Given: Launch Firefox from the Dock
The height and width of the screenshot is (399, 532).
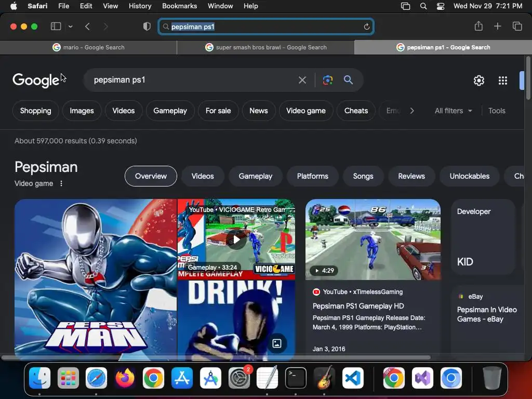Looking at the screenshot, I should (125, 378).
